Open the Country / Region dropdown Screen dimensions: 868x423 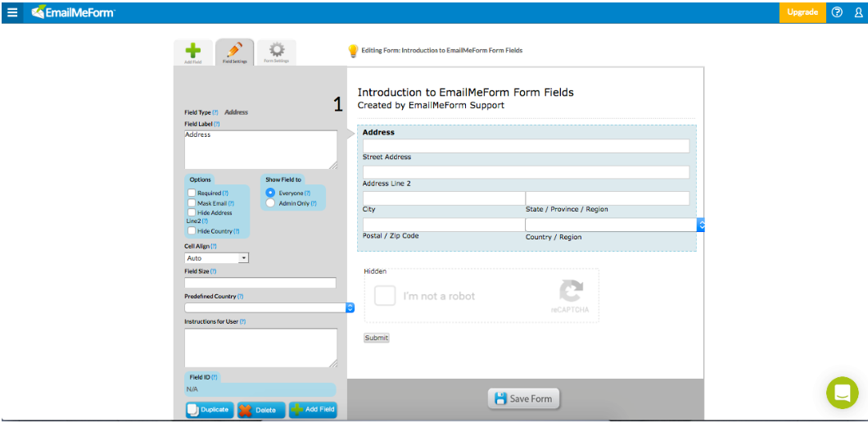tap(614, 225)
